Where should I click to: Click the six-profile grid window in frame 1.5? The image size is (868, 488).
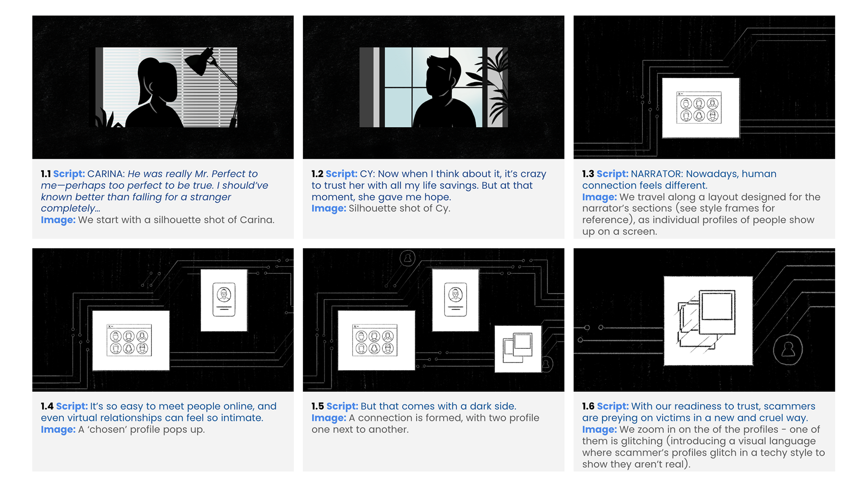[x=377, y=340]
